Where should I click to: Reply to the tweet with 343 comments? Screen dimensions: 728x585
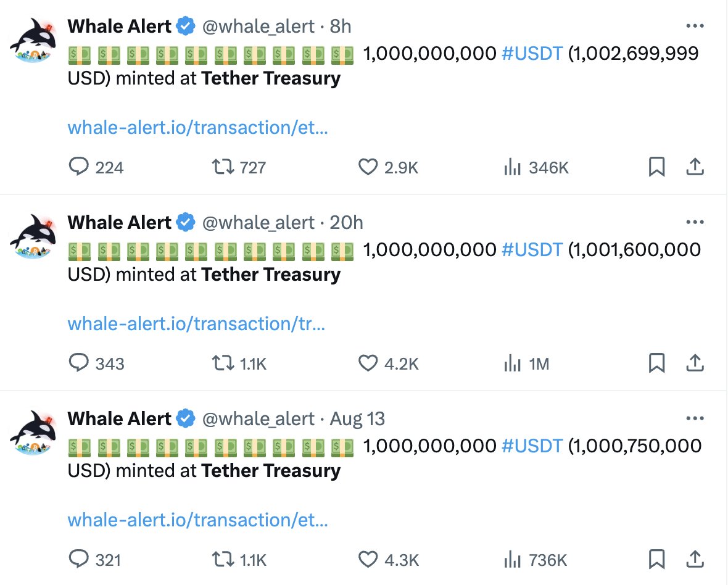[78, 363]
